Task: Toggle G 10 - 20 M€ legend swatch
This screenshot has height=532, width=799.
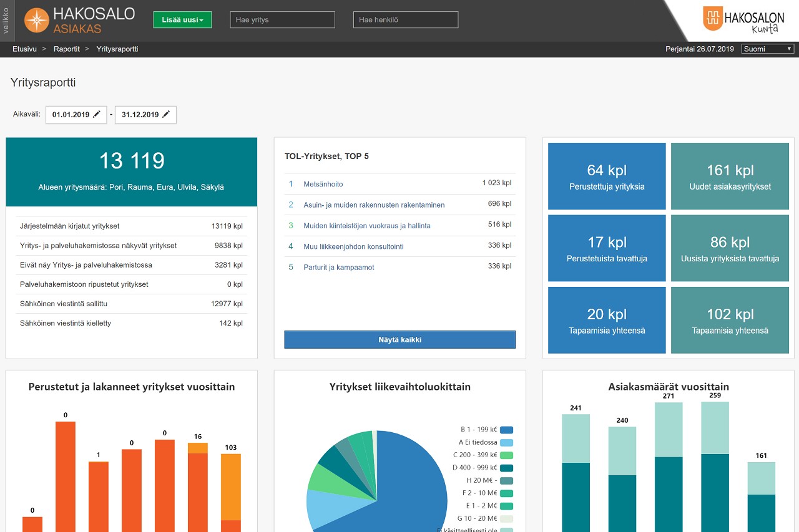Action: pos(506,519)
